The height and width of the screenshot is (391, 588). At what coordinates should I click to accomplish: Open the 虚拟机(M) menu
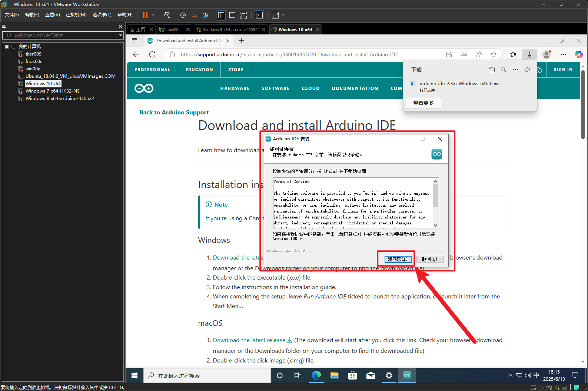[x=76, y=15]
